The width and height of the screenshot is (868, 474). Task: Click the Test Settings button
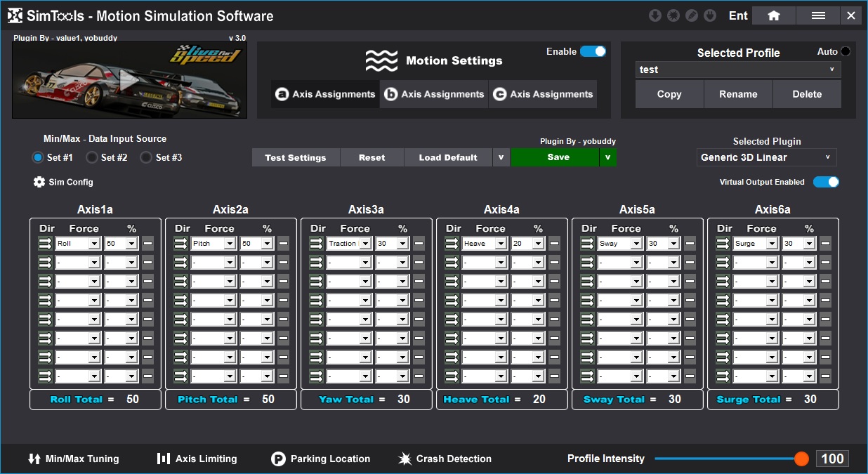click(295, 157)
